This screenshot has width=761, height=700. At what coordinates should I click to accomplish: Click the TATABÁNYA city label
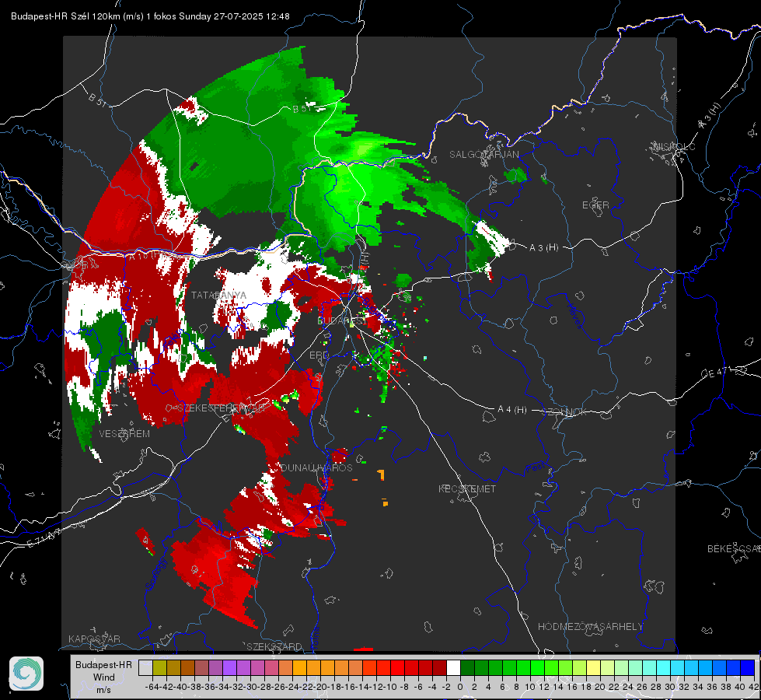218,296
